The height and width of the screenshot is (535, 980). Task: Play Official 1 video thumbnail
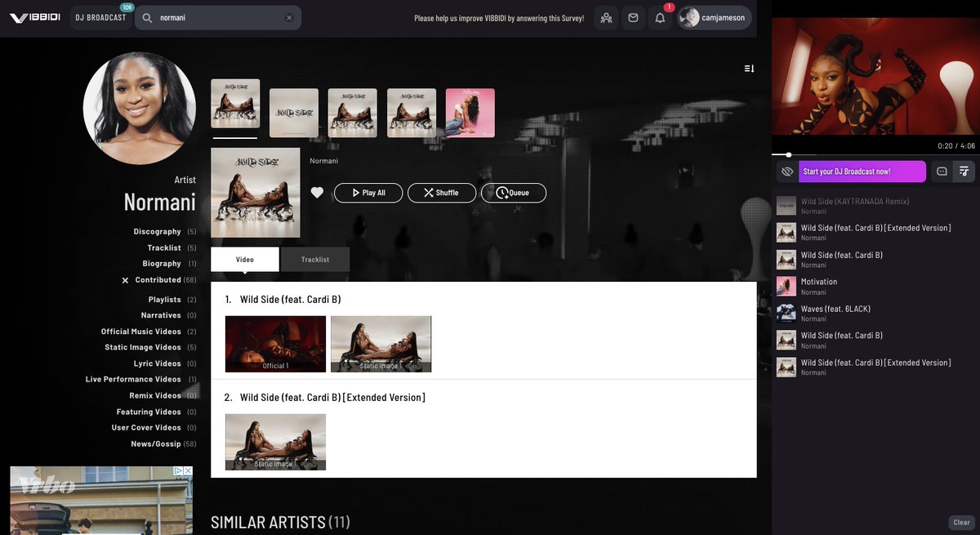coord(275,344)
